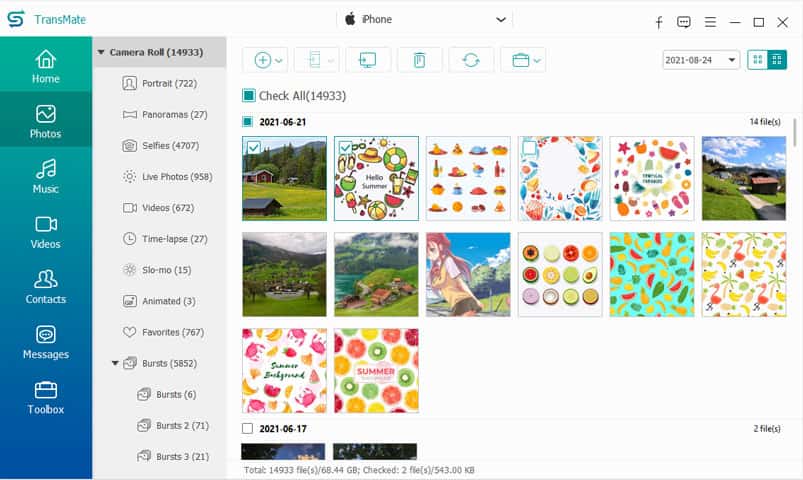Click the Add (plus) toolbar icon
The image size is (803, 480).
coord(263,60)
